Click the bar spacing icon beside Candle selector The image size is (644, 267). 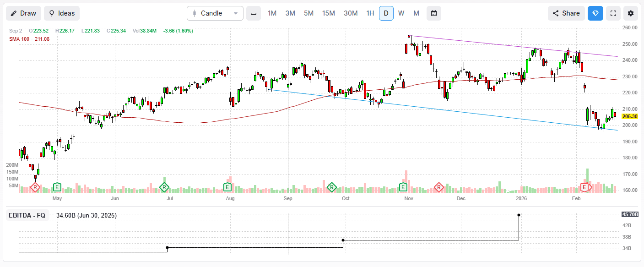click(x=254, y=13)
